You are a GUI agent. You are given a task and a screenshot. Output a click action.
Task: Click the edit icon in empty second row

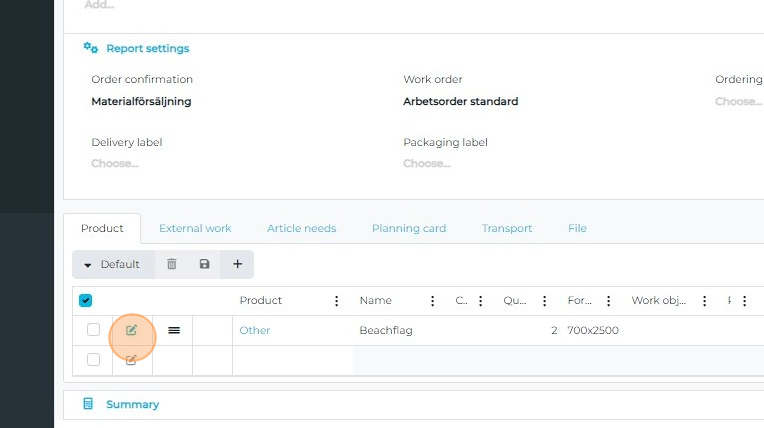pos(132,360)
